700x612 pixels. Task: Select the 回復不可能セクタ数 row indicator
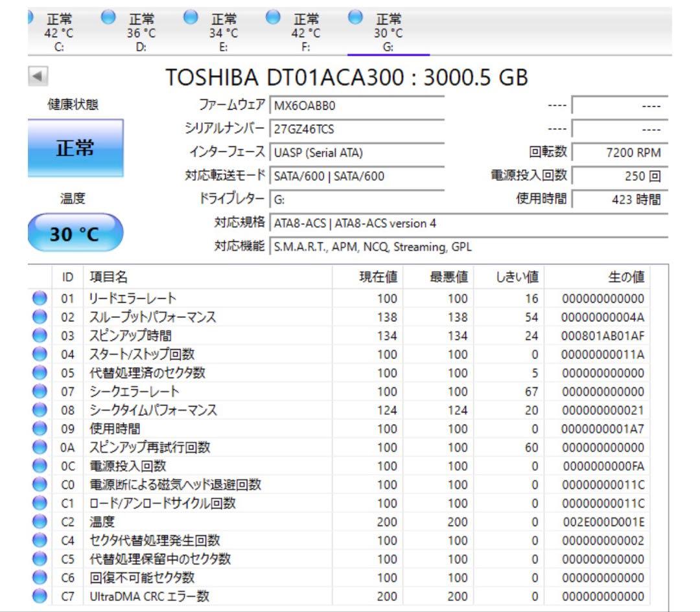pyautogui.click(x=40, y=577)
